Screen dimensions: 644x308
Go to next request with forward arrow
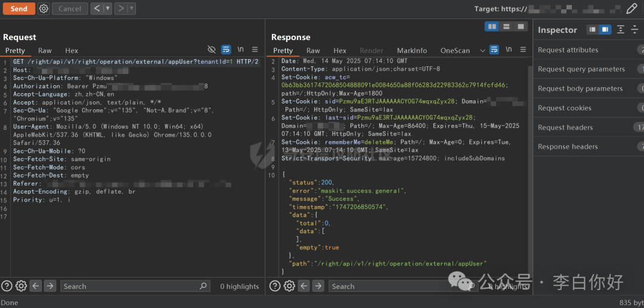120,8
